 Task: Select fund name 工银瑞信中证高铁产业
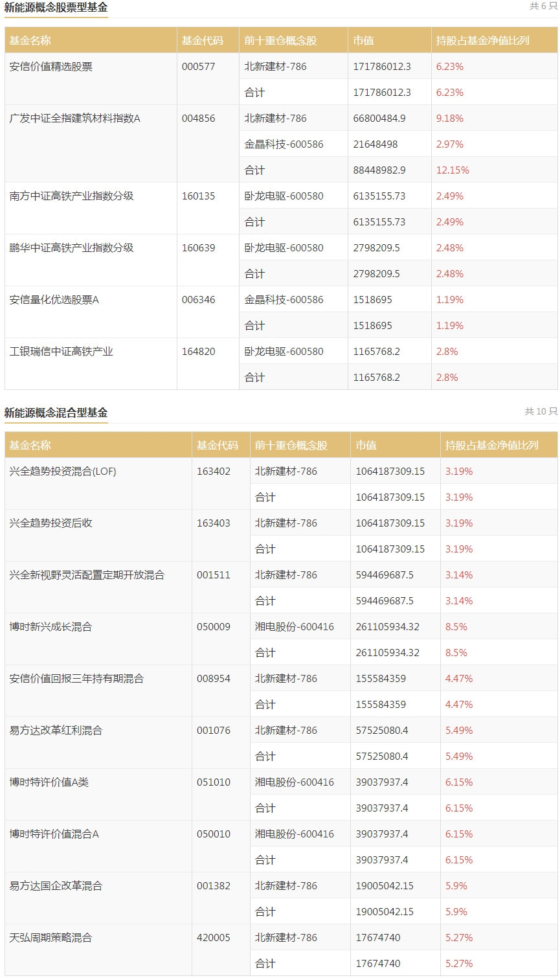pos(62,351)
